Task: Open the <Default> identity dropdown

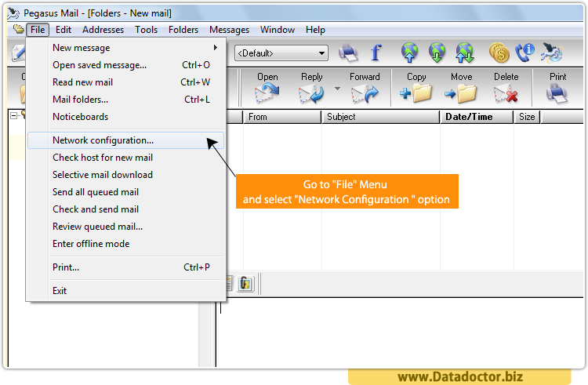Action: point(281,53)
